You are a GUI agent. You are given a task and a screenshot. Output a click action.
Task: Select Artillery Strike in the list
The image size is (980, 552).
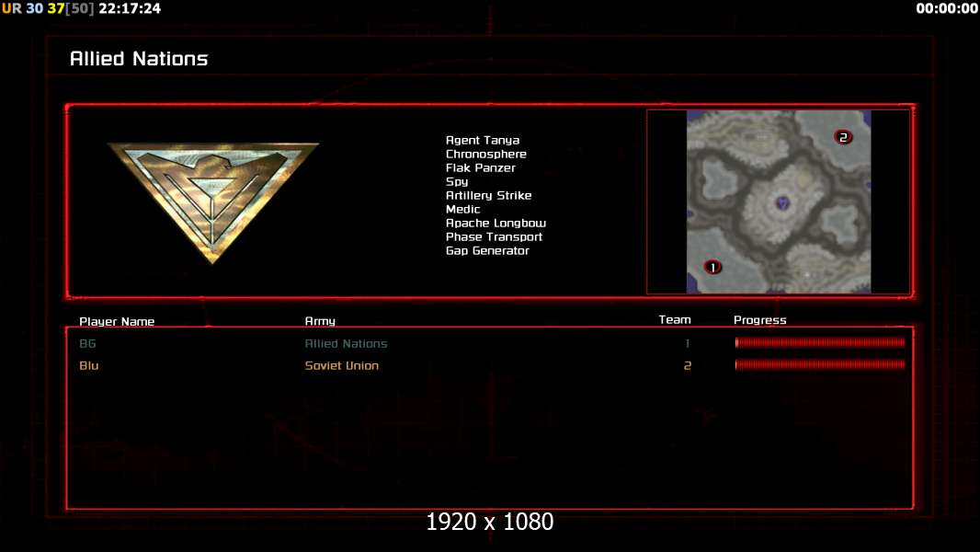tap(489, 196)
